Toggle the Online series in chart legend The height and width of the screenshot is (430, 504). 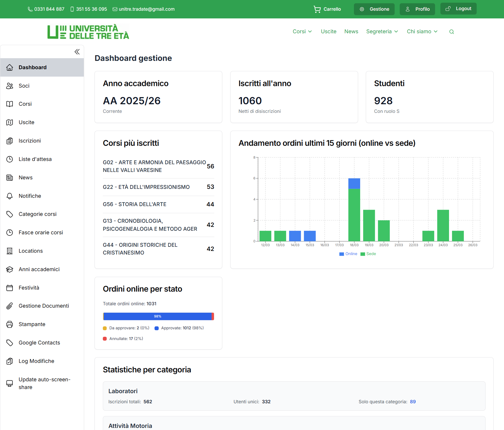(x=348, y=254)
